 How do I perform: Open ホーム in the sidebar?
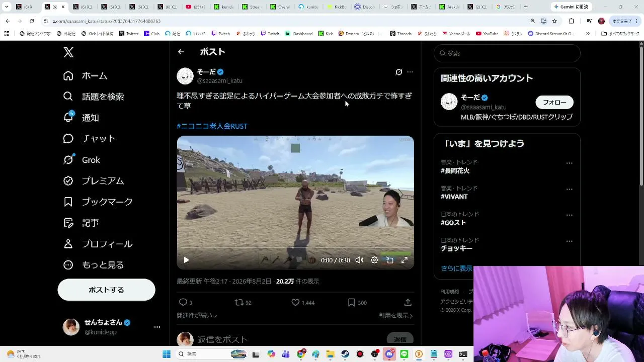click(x=85, y=76)
